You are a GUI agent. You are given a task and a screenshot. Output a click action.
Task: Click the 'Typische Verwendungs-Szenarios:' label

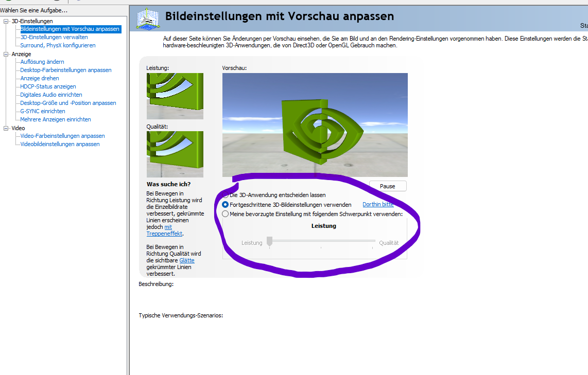point(181,316)
